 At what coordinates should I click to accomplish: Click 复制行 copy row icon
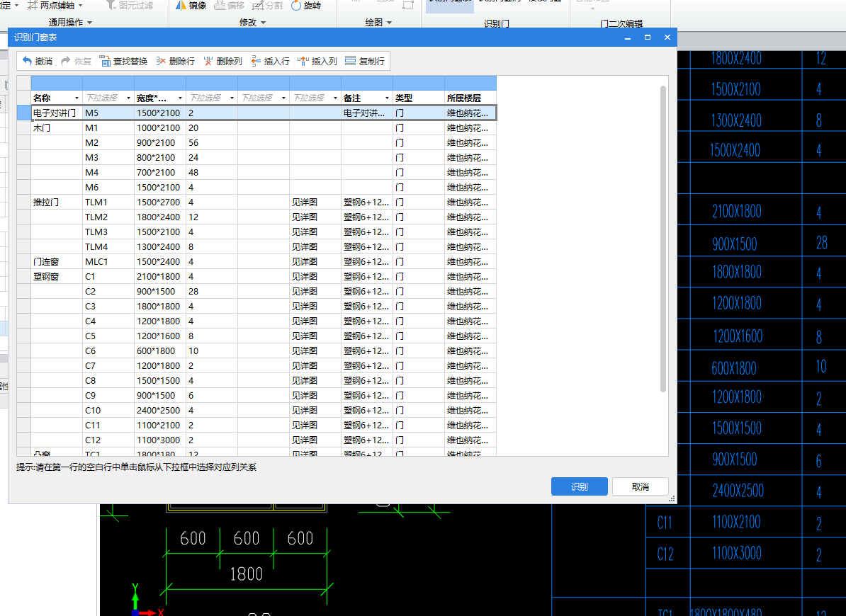point(351,61)
